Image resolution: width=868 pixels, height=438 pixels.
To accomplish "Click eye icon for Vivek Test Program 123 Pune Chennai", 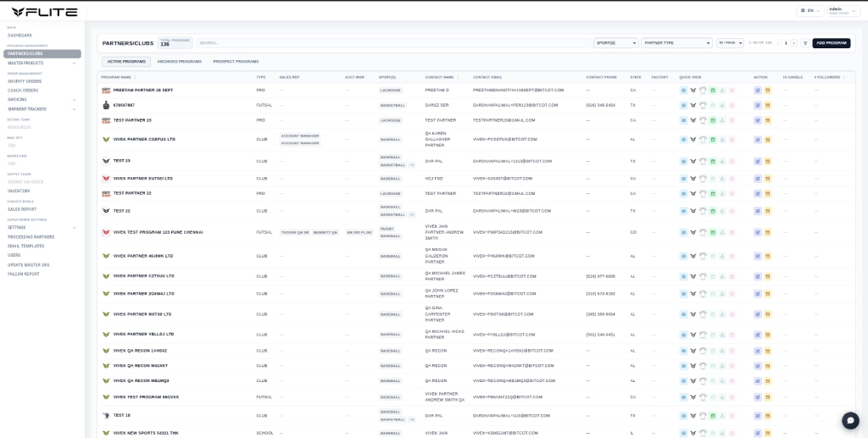I will [x=683, y=233].
